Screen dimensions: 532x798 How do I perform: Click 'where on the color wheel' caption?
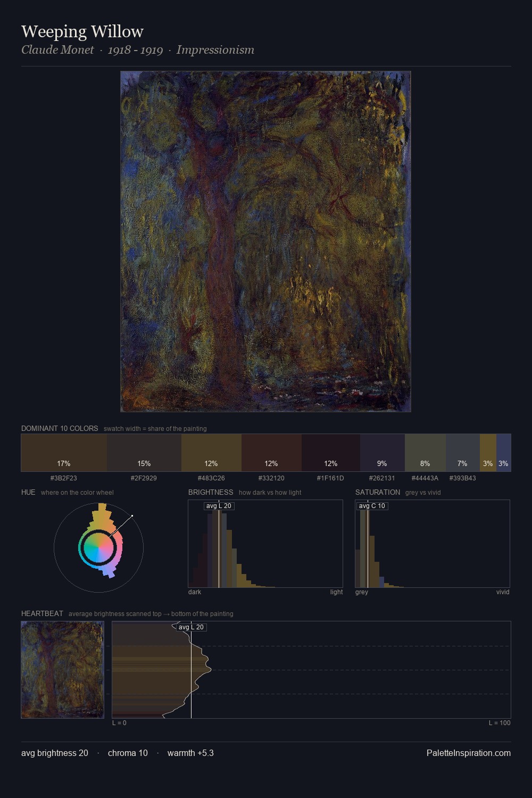[77, 493]
